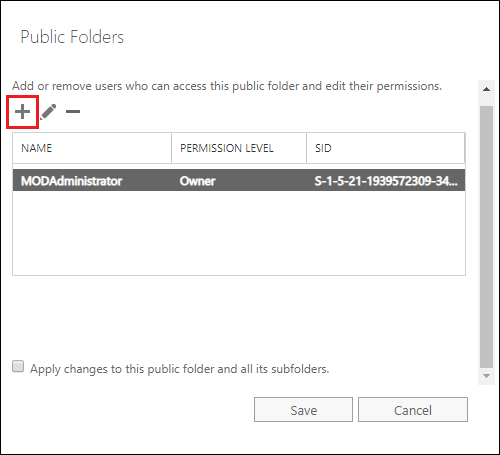Edit selected permission with the pencil icon

(x=48, y=112)
